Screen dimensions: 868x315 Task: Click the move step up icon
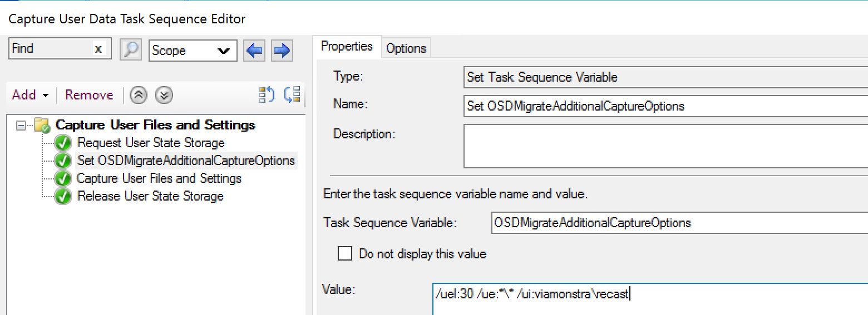click(138, 96)
